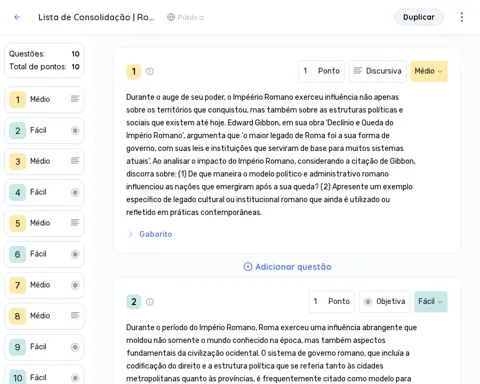
Task: Click the plus circle icon of Adicionar questão
Action: coord(248,267)
